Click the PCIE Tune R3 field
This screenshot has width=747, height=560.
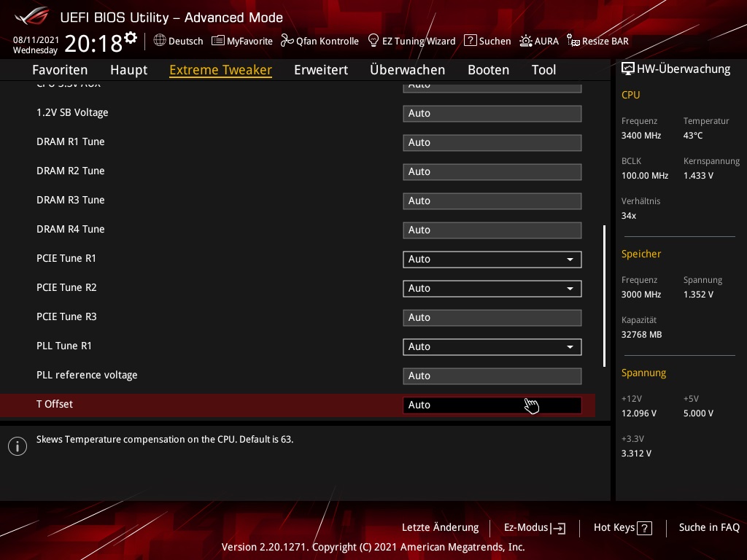tap(492, 318)
